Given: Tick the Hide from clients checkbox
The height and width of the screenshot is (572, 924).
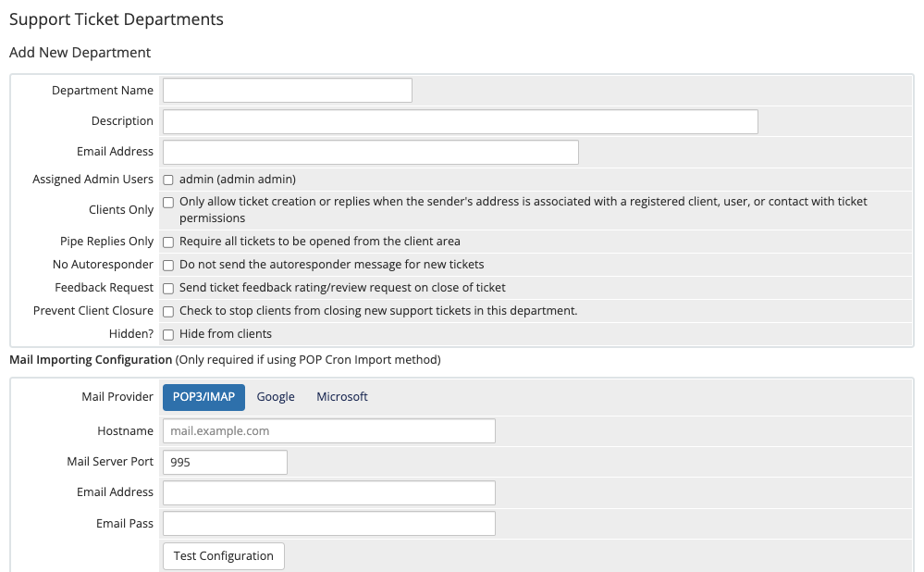Looking at the screenshot, I should 168,335.
